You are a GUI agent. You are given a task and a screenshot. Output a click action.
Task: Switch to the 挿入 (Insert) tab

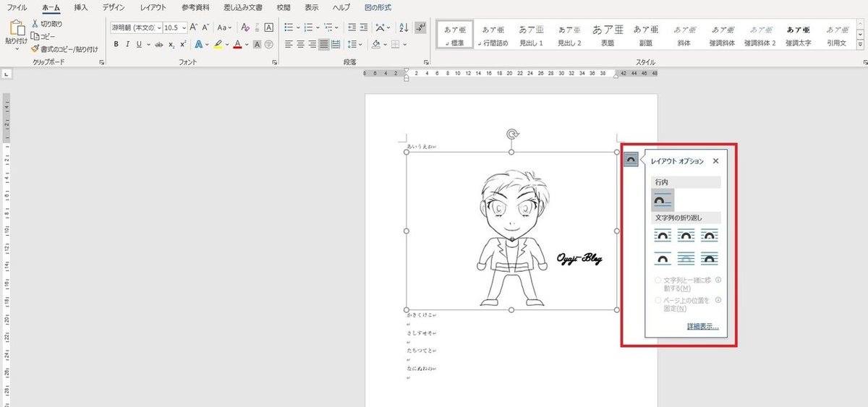pyautogui.click(x=81, y=7)
